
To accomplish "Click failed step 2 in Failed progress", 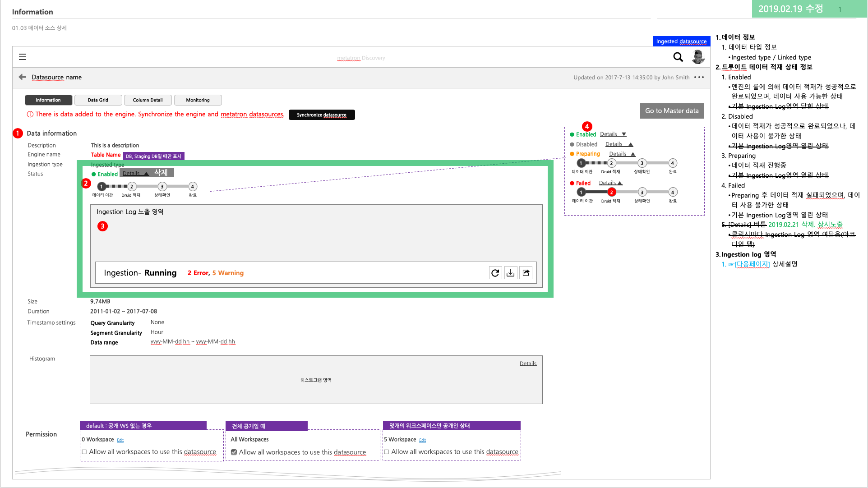I will point(612,192).
